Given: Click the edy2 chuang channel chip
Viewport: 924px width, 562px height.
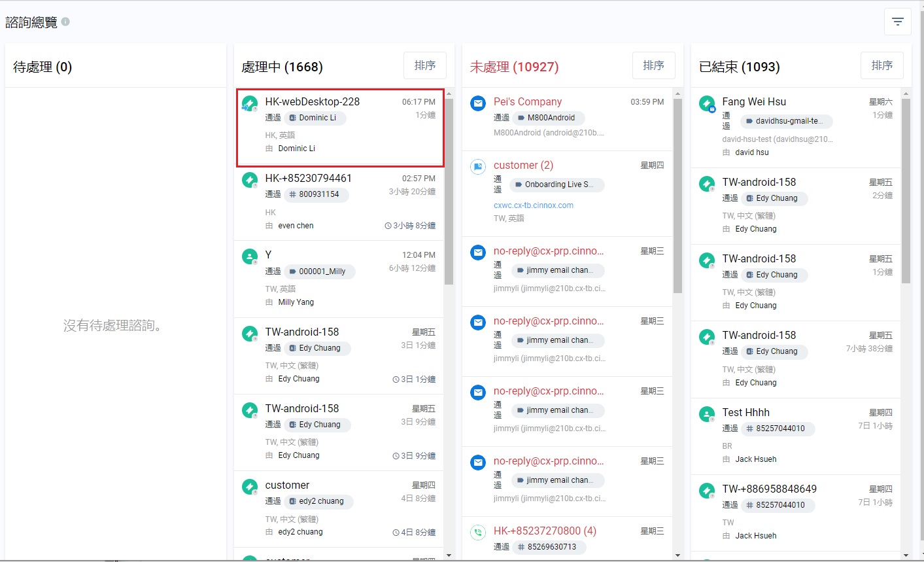Looking at the screenshot, I should coord(318,501).
